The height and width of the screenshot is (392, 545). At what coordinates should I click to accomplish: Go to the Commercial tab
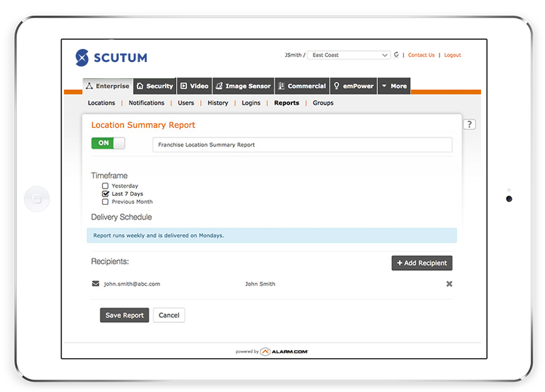[301, 86]
